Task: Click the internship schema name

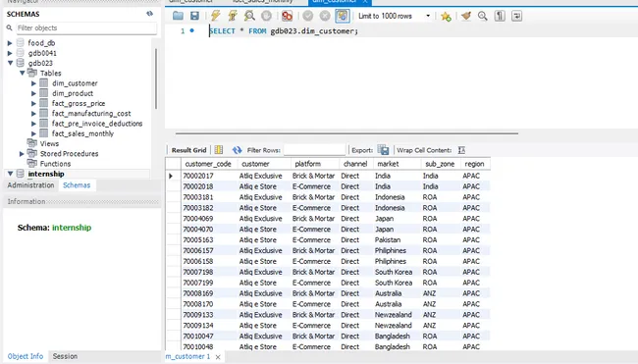Action: point(46,174)
